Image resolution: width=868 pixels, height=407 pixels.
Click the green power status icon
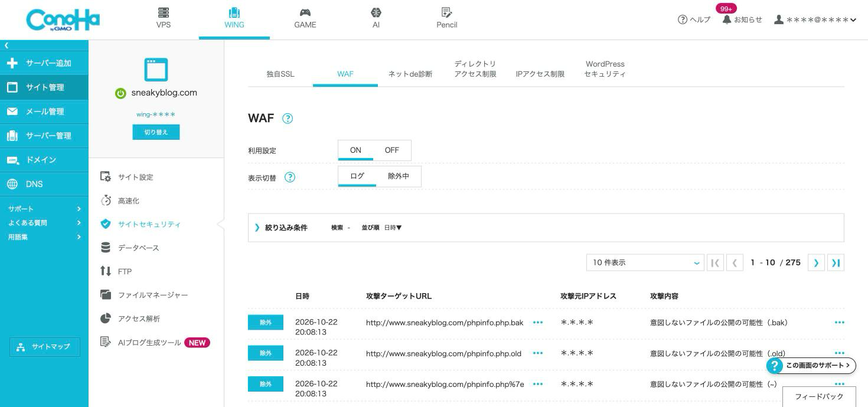click(120, 93)
